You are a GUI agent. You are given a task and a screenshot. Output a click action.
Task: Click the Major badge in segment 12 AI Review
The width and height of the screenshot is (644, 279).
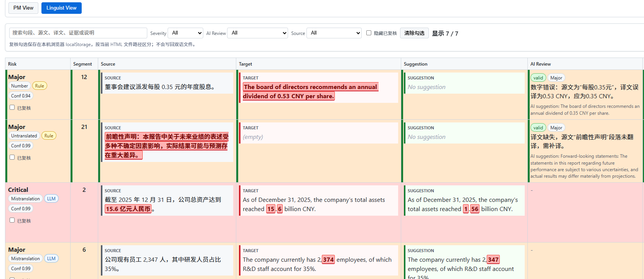(x=556, y=78)
